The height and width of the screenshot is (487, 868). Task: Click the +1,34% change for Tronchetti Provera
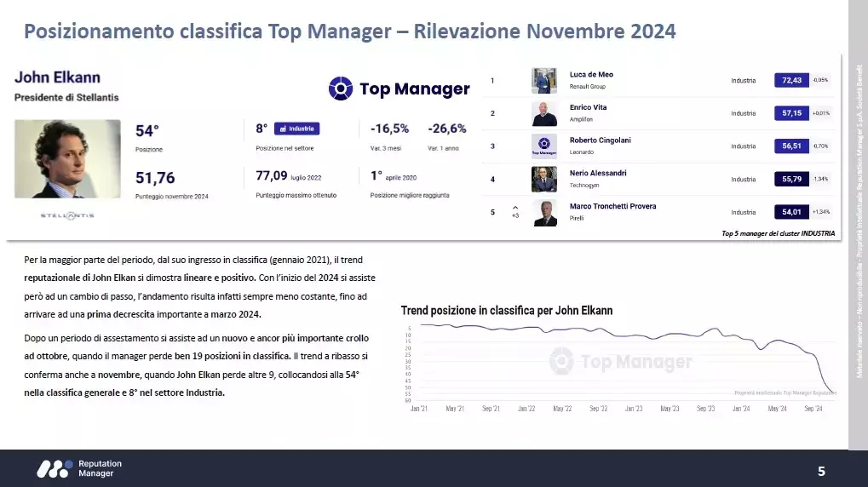[x=820, y=212]
